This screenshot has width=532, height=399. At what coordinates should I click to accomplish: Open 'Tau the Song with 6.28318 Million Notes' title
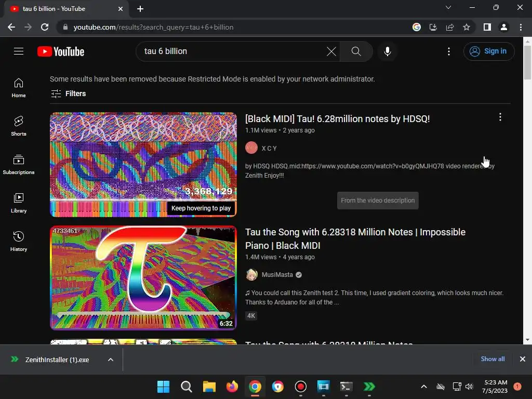point(355,239)
